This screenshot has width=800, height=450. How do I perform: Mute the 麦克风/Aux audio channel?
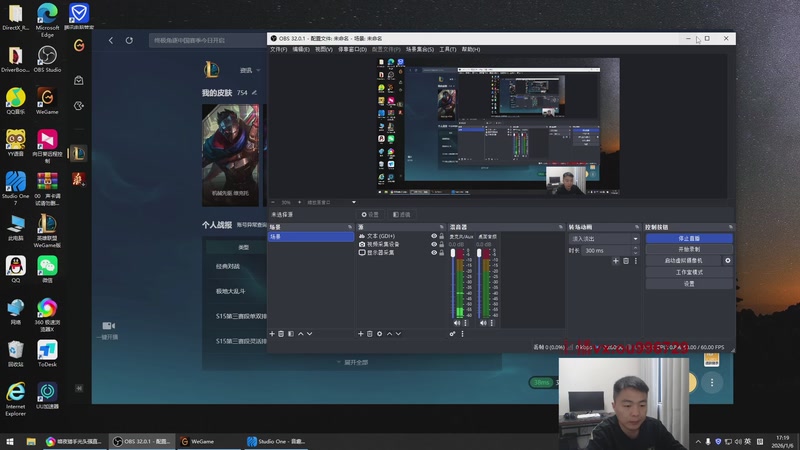(457, 323)
